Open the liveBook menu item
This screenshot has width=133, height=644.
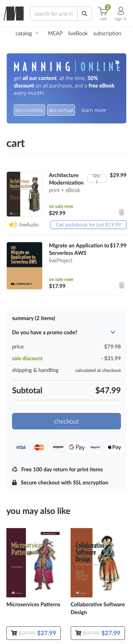[x=78, y=34]
